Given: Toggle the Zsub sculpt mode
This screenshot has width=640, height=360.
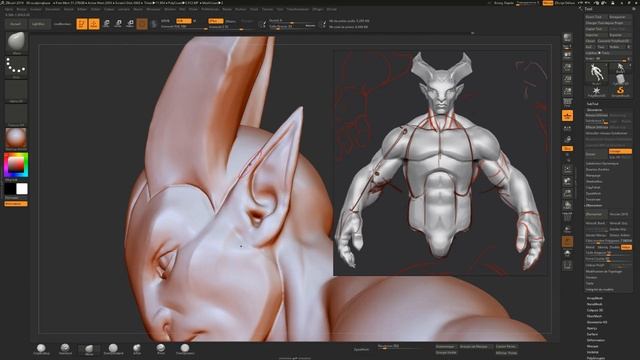Looking at the screenshot, I should [x=231, y=21].
